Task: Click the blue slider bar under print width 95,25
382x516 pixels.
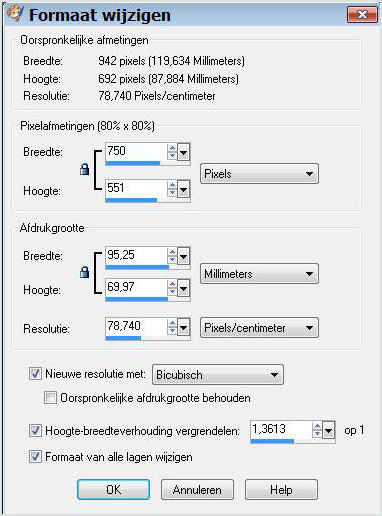Action: click(137, 267)
